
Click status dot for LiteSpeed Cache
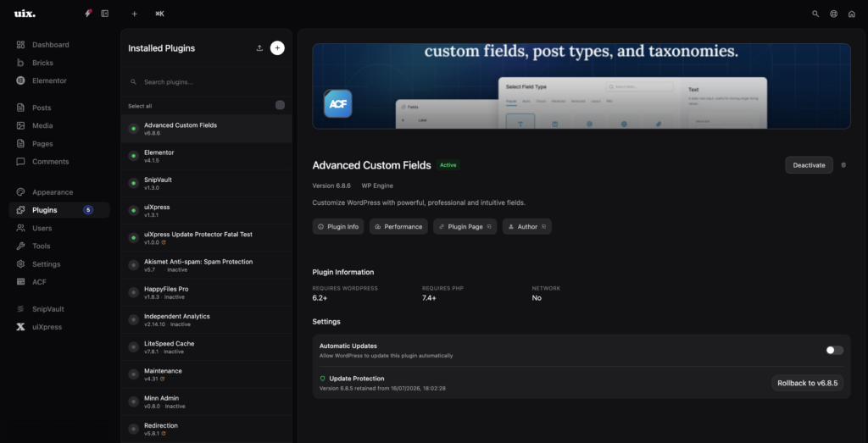[x=133, y=347]
